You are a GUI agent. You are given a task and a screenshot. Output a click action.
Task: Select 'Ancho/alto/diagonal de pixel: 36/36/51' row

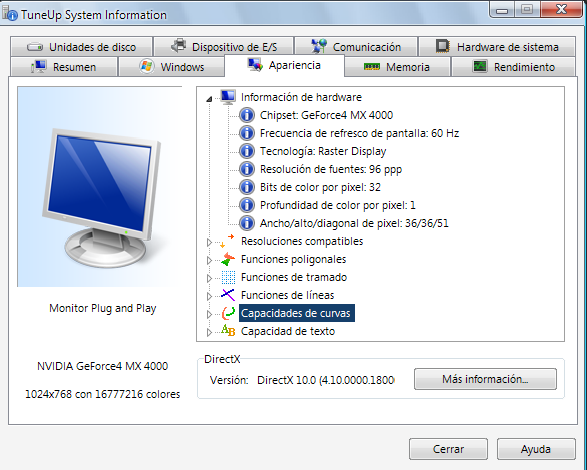[x=354, y=223]
